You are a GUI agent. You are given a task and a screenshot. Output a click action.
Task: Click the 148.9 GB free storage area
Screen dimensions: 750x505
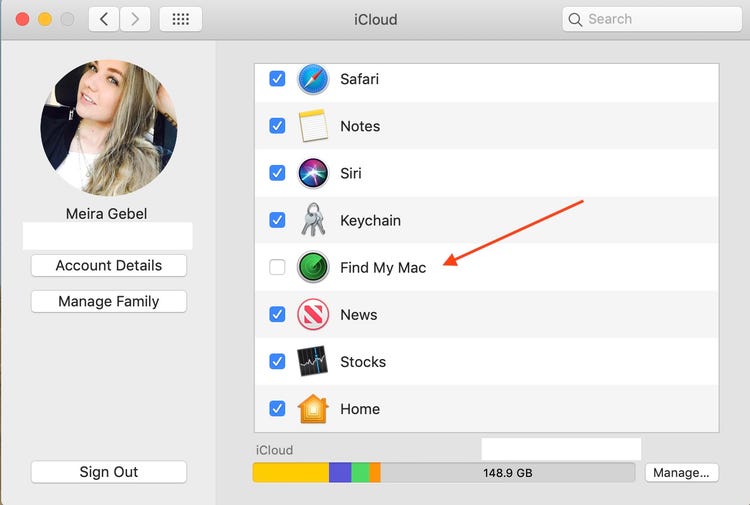[x=507, y=472]
